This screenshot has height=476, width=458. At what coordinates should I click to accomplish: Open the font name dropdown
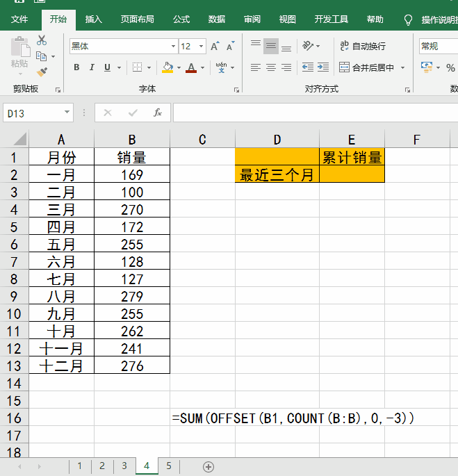[173, 46]
